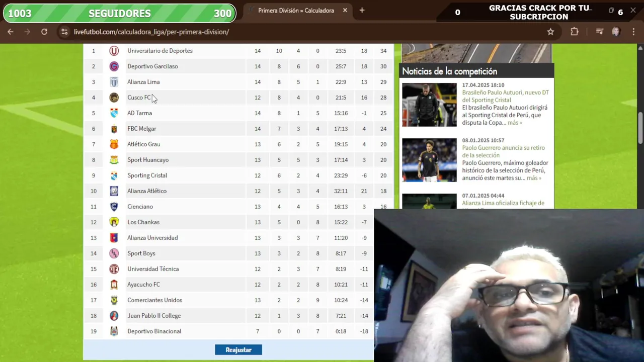Open Cienciano team link
Viewport: 644px width, 362px height.
(140, 207)
